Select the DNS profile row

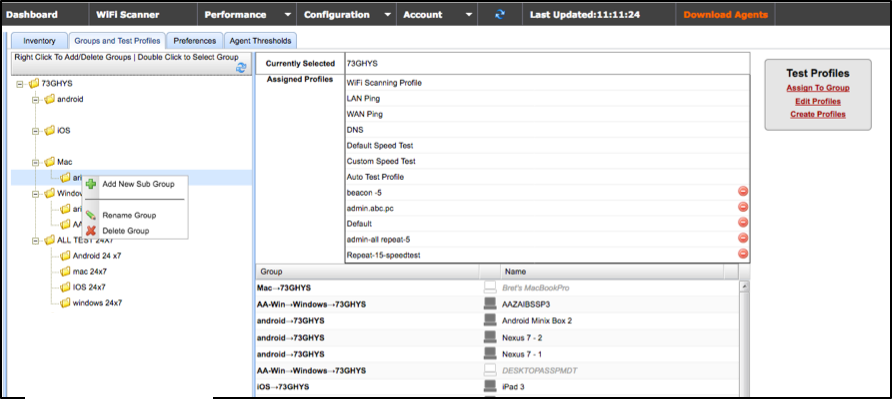547,130
